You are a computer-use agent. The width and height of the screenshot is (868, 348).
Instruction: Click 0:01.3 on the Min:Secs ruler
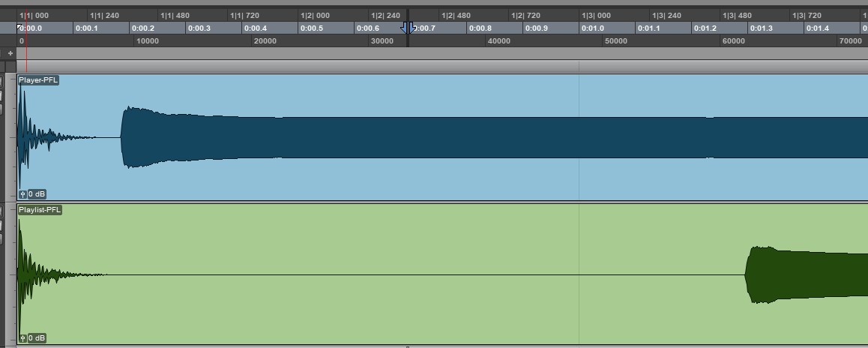(x=761, y=28)
